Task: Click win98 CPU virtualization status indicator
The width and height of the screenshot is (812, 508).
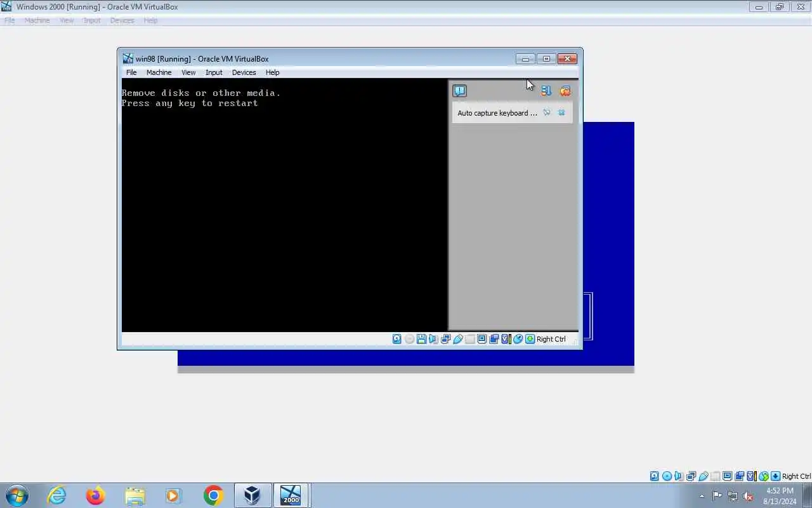Action: 506,339
